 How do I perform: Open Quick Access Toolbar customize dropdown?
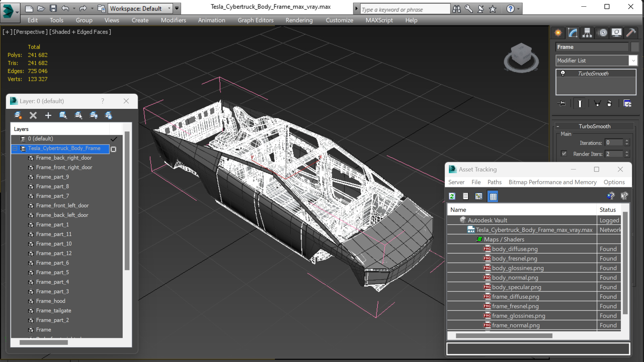pyautogui.click(x=177, y=8)
